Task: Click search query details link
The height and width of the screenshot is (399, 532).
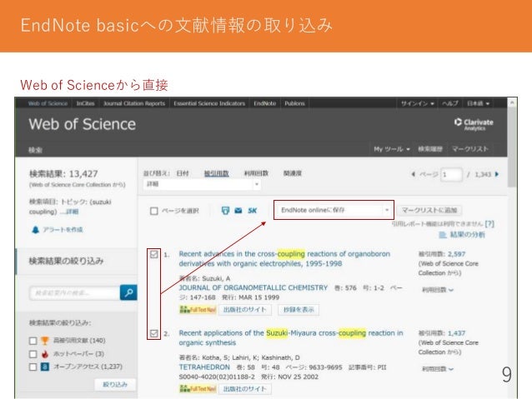Action: pos(73,212)
